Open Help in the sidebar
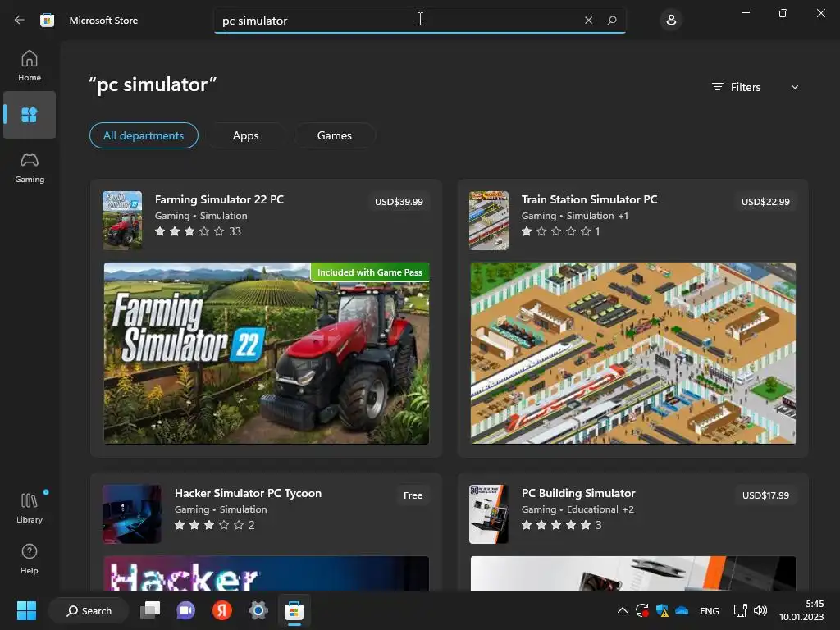Screen dimensions: 840x630 30,559
